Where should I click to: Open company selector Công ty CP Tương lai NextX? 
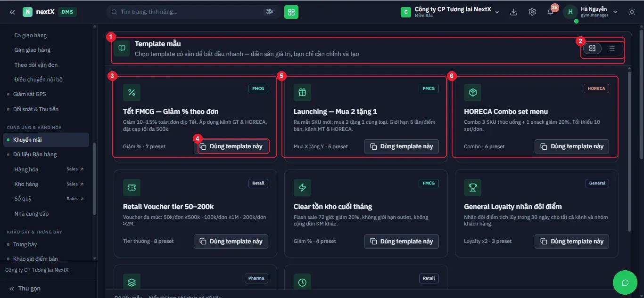(450, 12)
